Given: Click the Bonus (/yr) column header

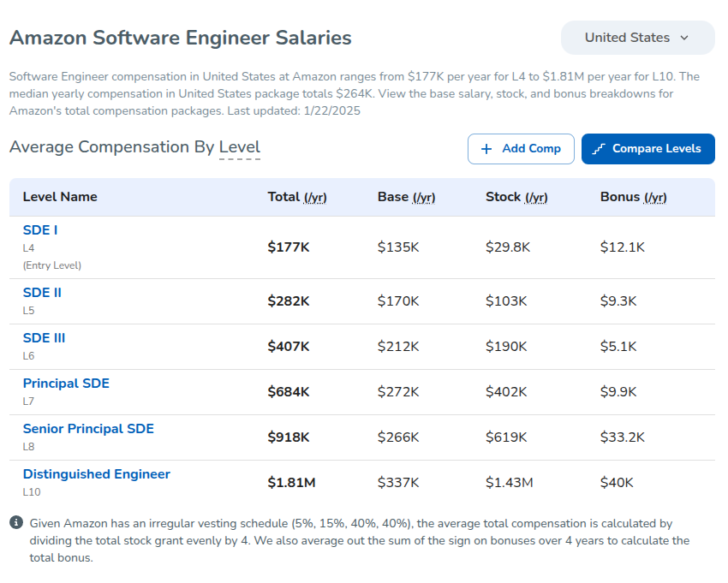Looking at the screenshot, I should point(633,197).
